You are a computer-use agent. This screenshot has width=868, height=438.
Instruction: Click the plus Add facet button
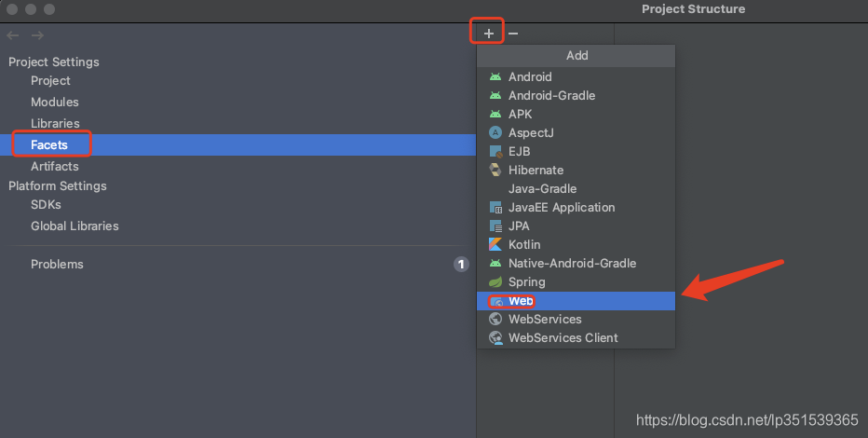coord(488,34)
